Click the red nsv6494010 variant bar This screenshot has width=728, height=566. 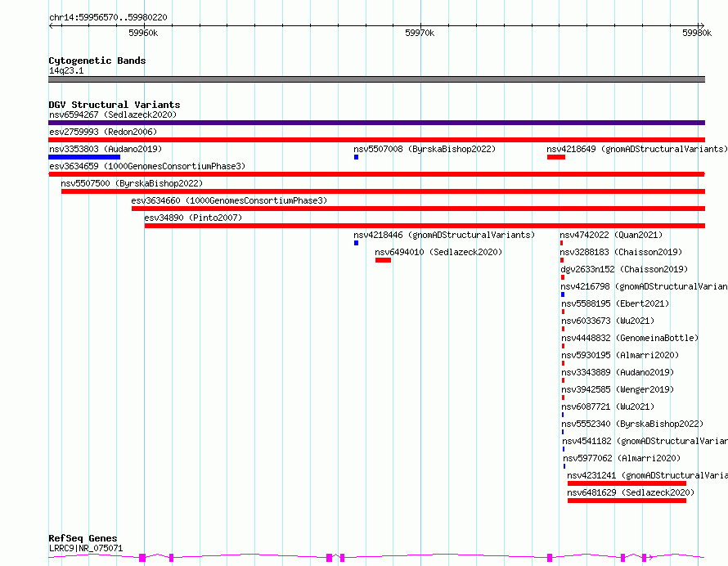383,260
